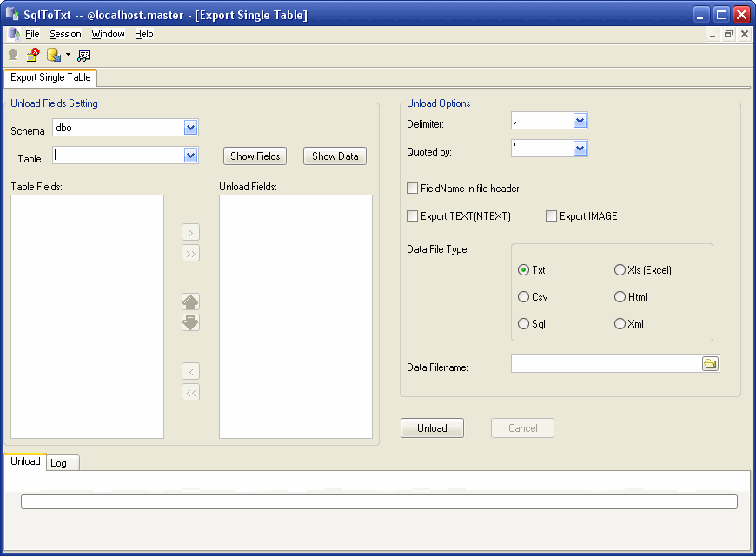756x556 pixels.
Task: Open the Table dropdown list
Action: tap(190, 156)
